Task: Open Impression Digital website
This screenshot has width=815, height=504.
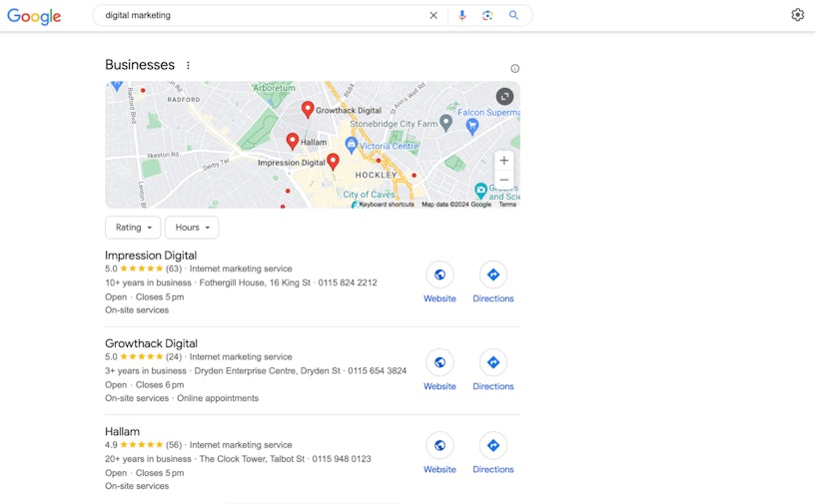Action: click(439, 281)
